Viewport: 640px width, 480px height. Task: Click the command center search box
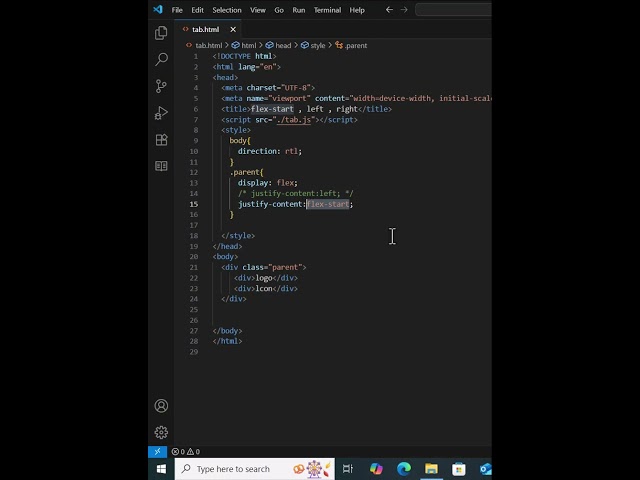(x=453, y=9)
